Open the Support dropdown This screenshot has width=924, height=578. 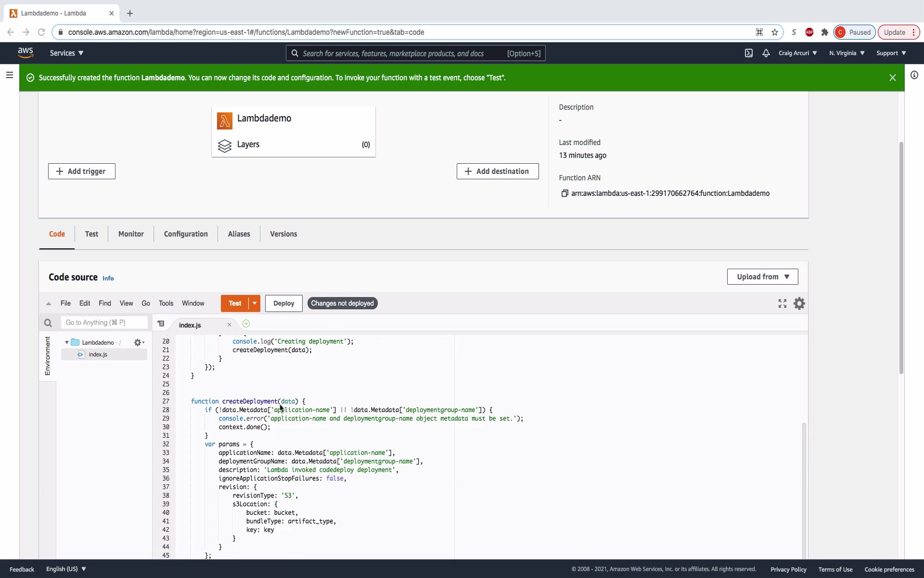pyautogui.click(x=891, y=53)
